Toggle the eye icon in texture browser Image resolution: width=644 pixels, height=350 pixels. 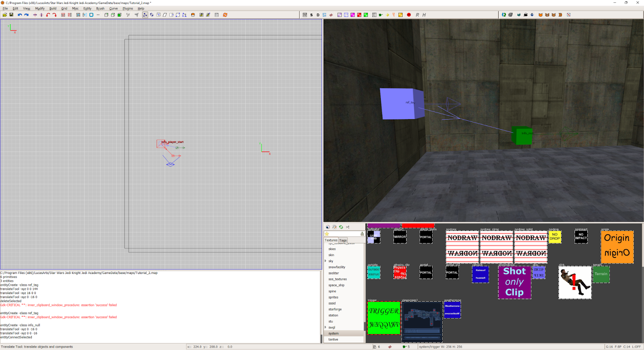328,227
